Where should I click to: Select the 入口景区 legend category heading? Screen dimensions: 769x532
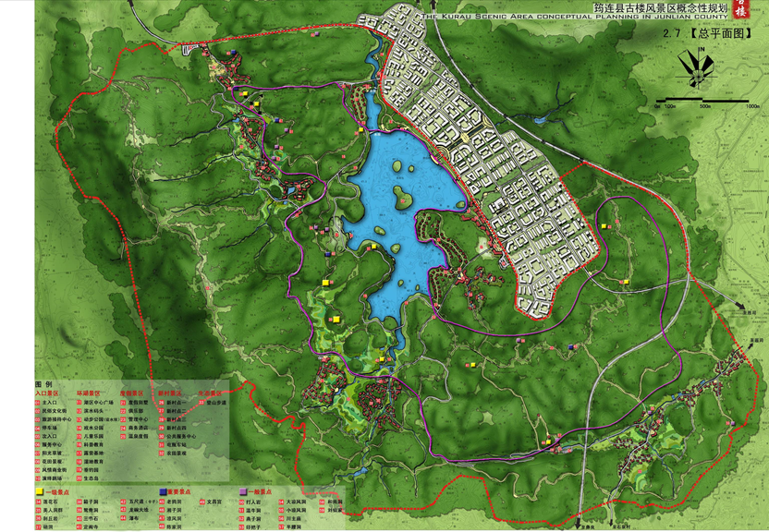pyautogui.click(x=48, y=393)
